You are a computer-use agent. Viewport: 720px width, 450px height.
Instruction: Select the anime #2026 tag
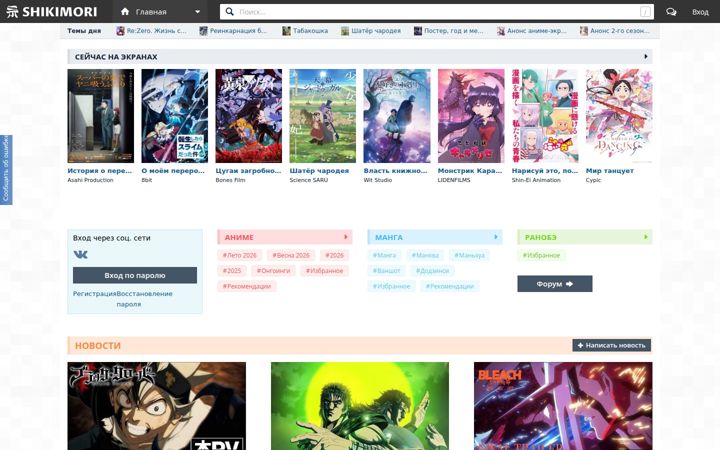(x=334, y=255)
